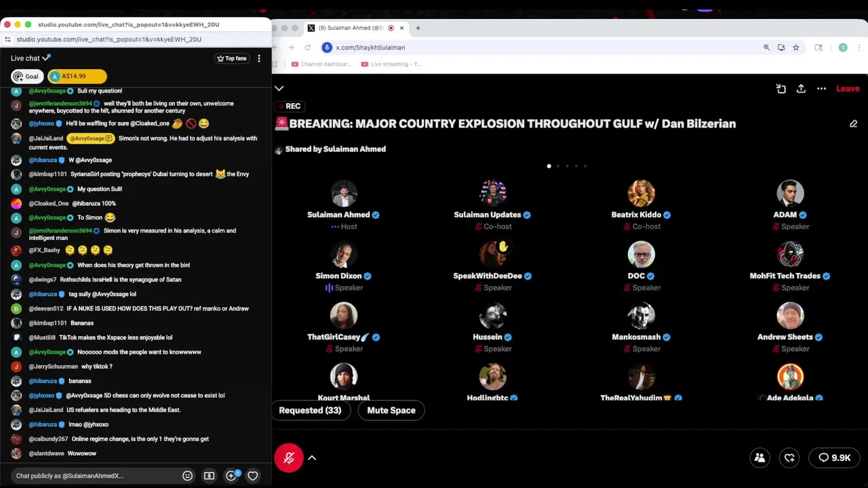Open MohFit Tech Trades speaker avatar
The image size is (868, 488).
pyautogui.click(x=790, y=254)
